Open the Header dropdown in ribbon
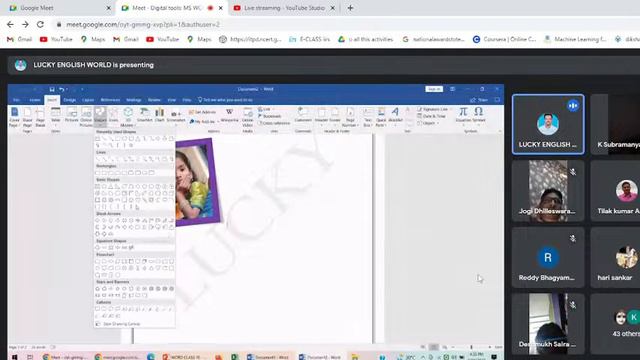The height and width of the screenshot is (360, 640). (x=321, y=116)
